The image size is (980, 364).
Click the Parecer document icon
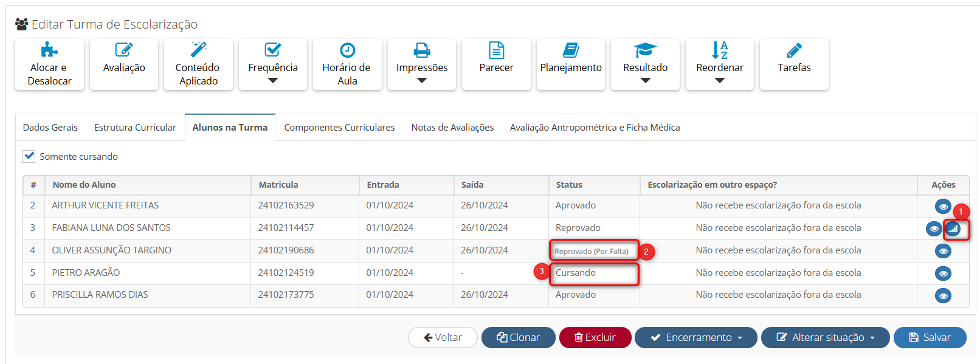pyautogui.click(x=496, y=50)
